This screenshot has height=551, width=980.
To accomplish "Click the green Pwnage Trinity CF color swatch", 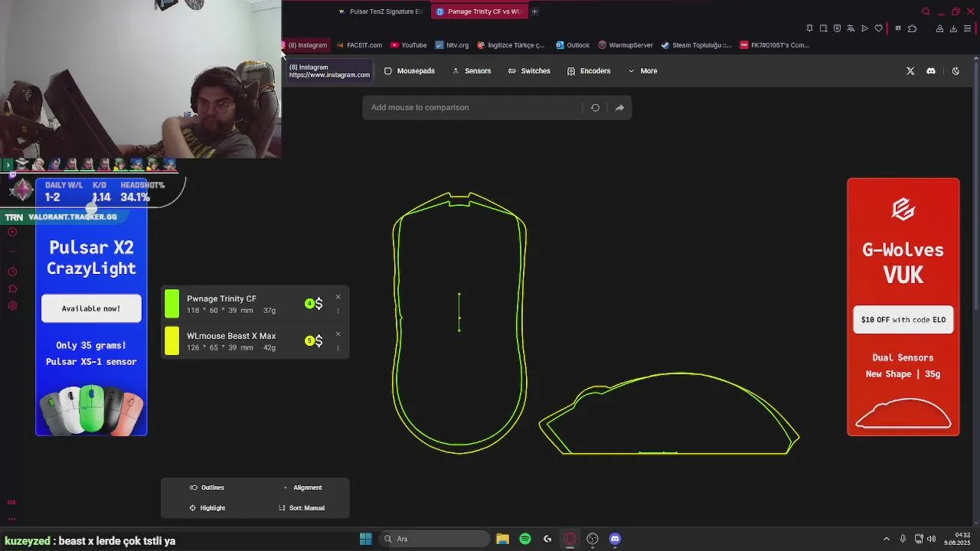I will click(x=171, y=304).
